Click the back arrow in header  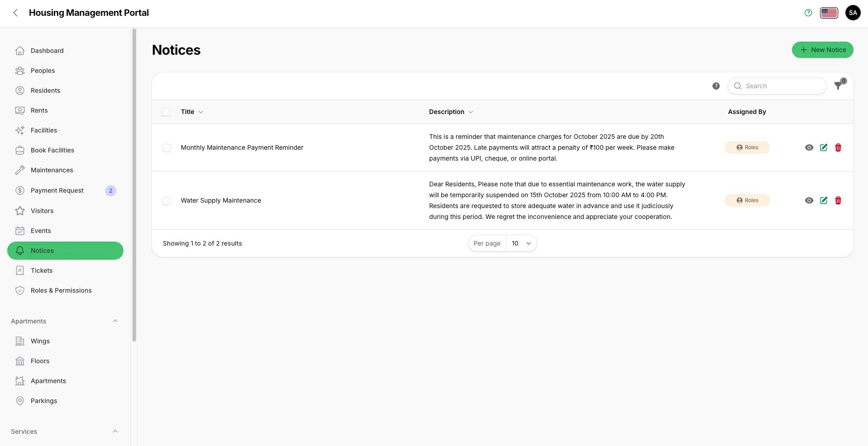pyautogui.click(x=16, y=13)
